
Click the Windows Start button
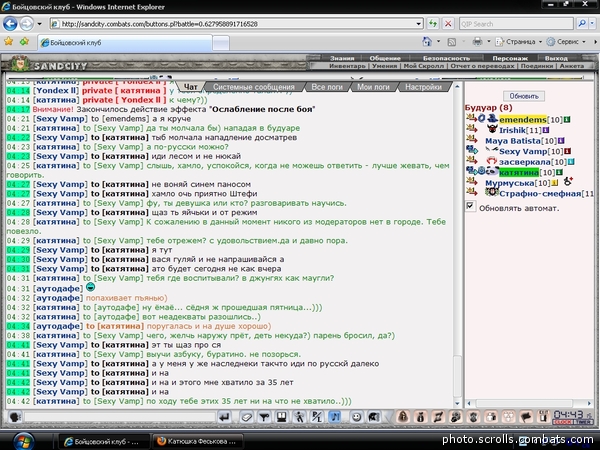[24, 440]
